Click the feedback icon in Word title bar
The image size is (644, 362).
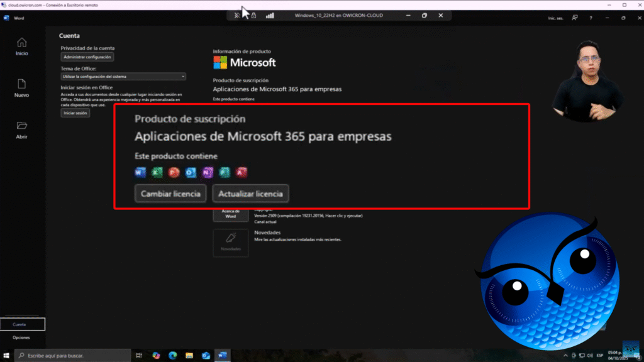click(x=575, y=18)
